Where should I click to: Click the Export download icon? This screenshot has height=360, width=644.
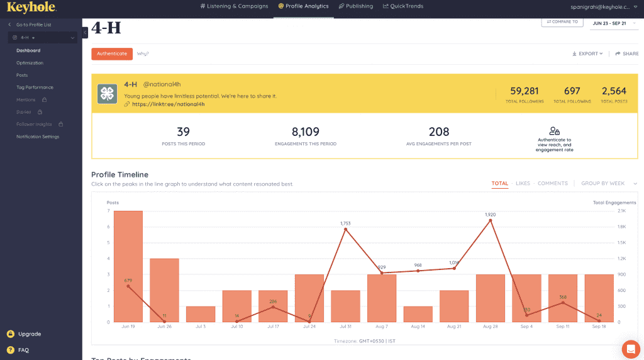(x=574, y=54)
